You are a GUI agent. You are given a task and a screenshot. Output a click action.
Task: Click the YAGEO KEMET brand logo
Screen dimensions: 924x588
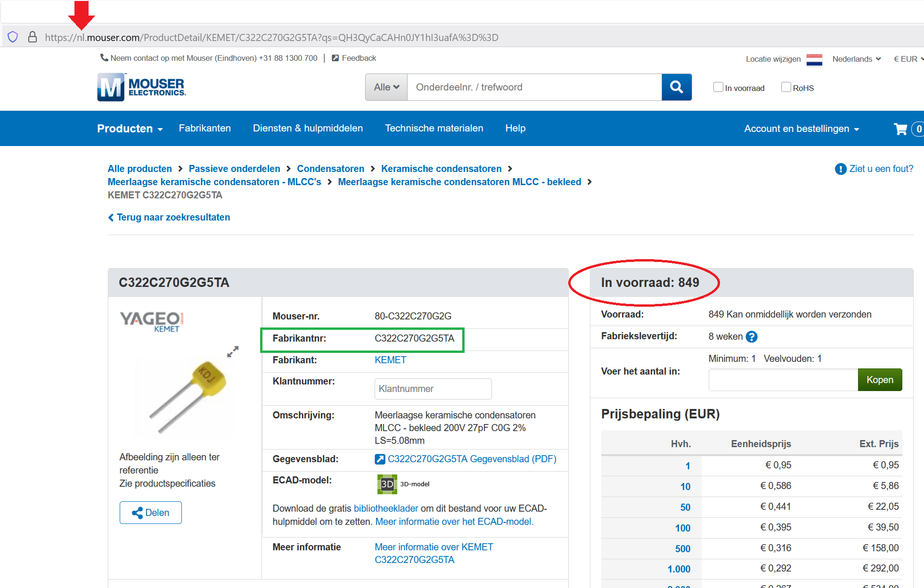coord(152,321)
